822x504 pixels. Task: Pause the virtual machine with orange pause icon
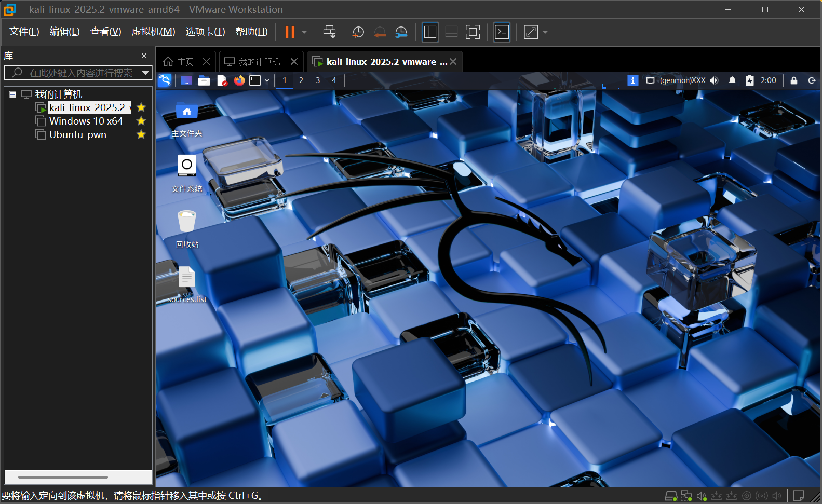point(290,32)
